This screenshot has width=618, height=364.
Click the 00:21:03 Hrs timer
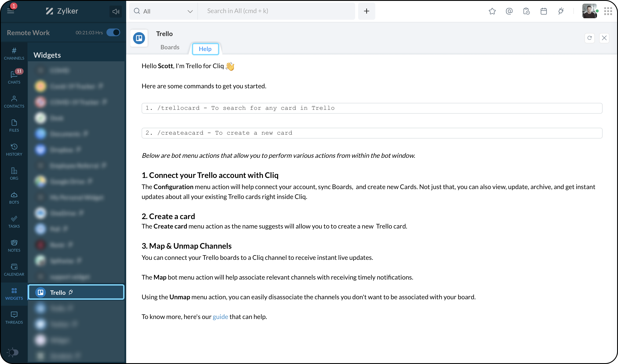coord(89,33)
